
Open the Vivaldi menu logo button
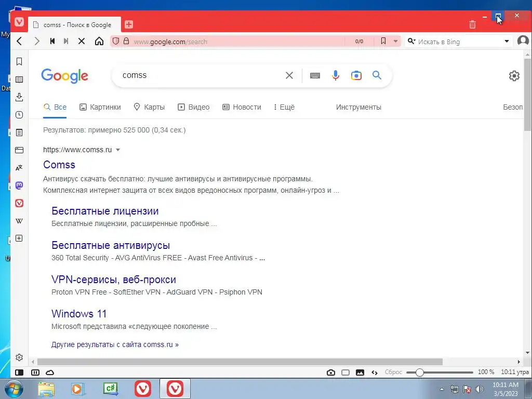19,22
